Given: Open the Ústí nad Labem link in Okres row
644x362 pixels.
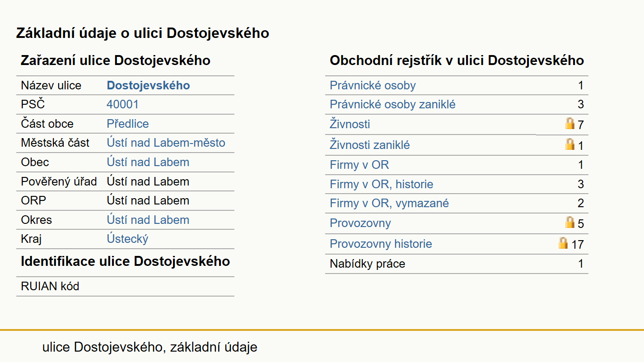Looking at the screenshot, I should coord(148,220).
